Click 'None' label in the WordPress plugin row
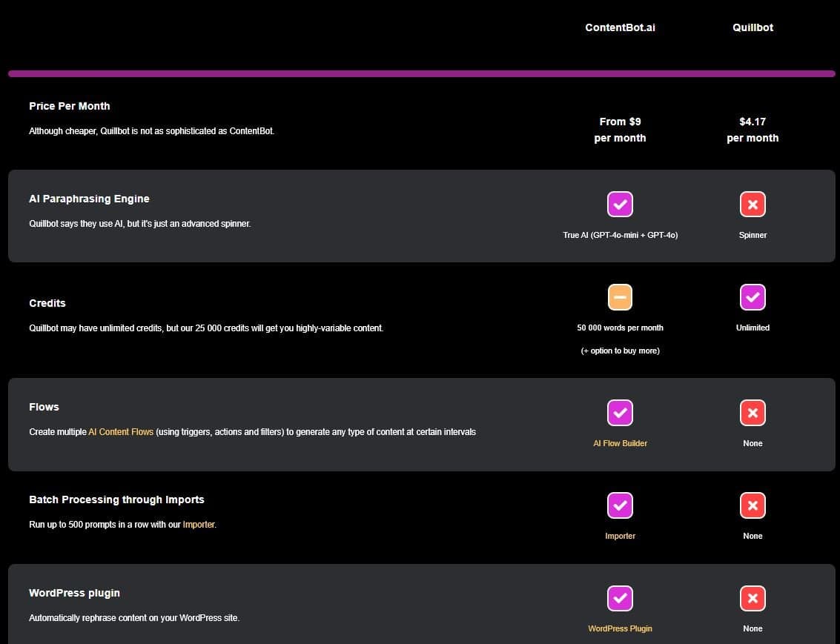The width and height of the screenshot is (840, 644). [x=753, y=628]
